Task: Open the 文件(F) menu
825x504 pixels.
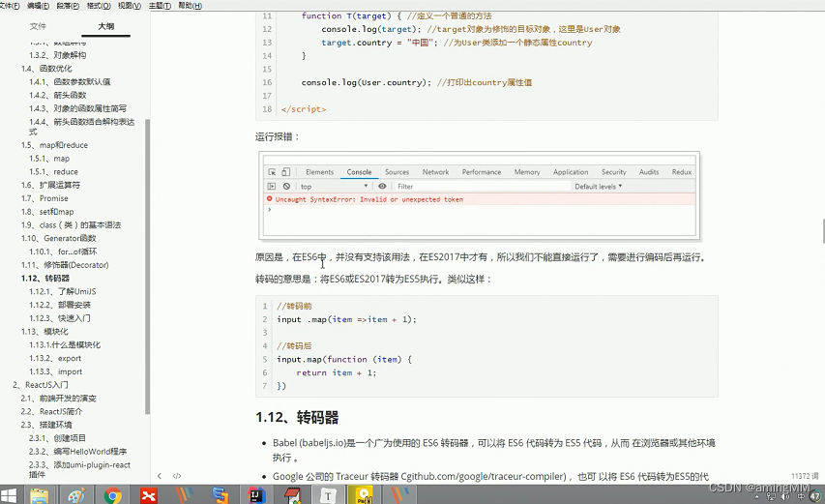Action: 10,5
